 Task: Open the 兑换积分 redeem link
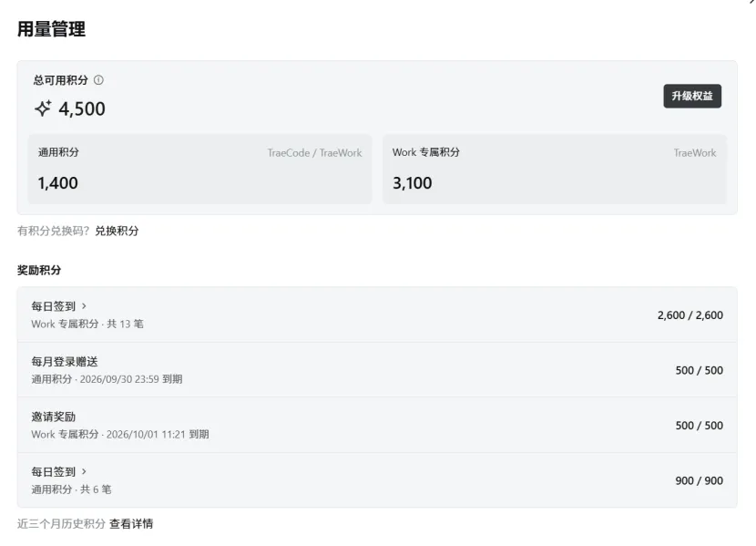(117, 231)
